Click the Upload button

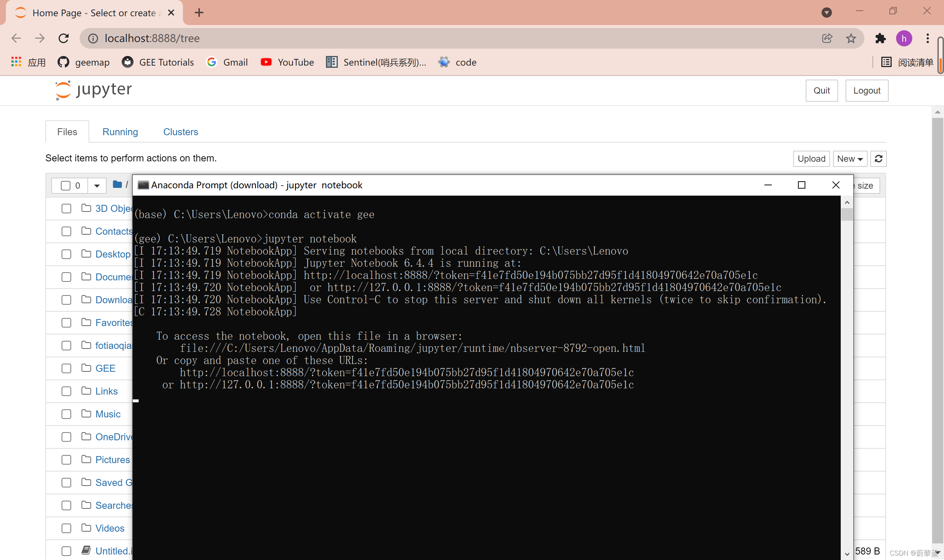pyautogui.click(x=811, y=158)
